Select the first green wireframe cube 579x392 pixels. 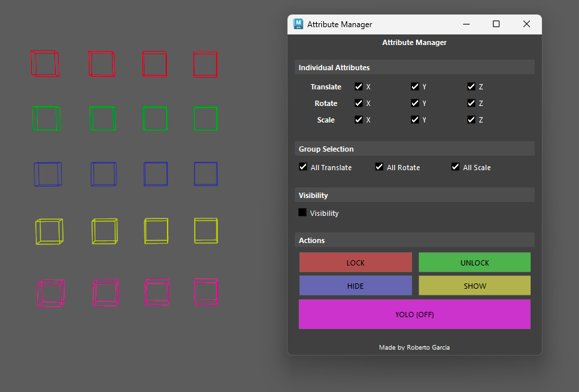(46, 118)
